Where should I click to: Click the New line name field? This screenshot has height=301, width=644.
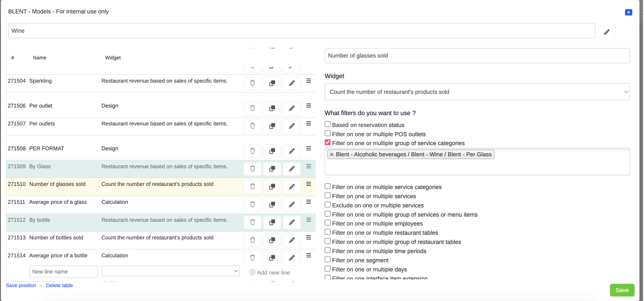pos(64,271)
